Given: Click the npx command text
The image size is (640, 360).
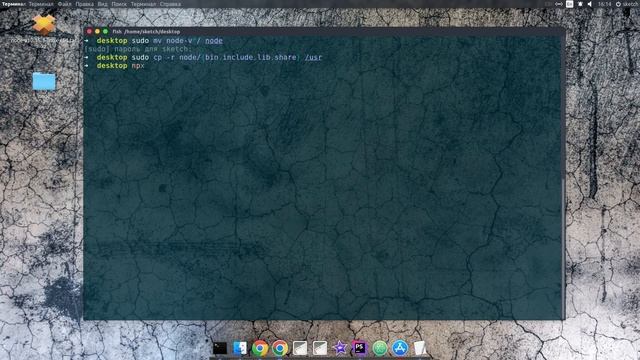Looking at the screenshot, I should pos(138,66).
